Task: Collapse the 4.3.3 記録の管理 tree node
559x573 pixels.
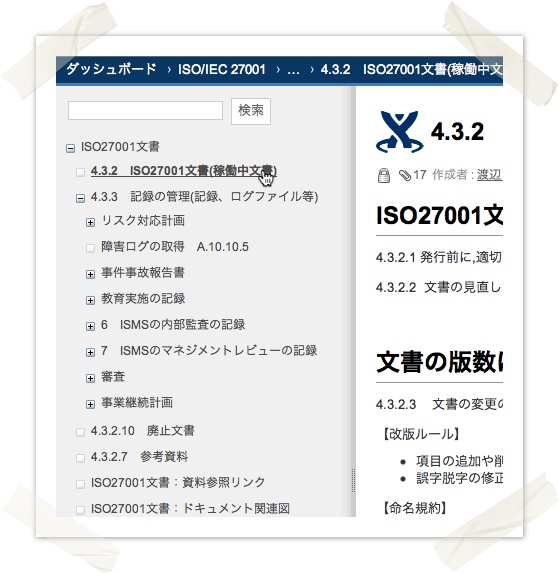Action: pos(80,198)
